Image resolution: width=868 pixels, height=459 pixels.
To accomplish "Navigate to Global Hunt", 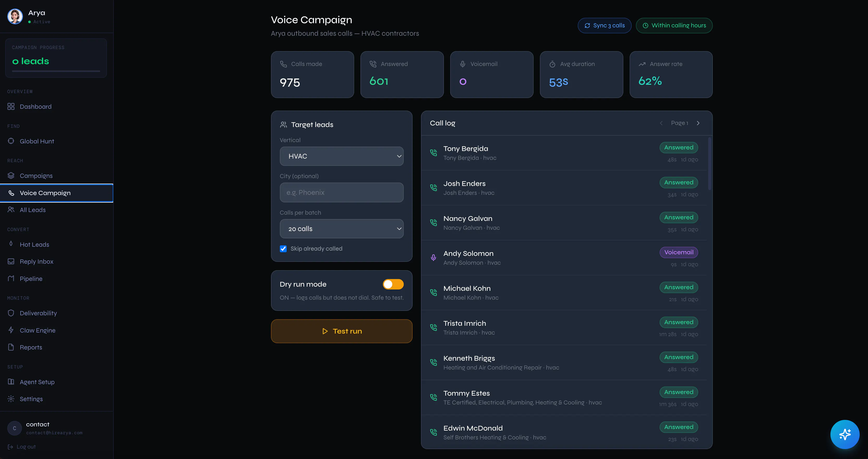I will pyautogui.click(x=57, y=141).
